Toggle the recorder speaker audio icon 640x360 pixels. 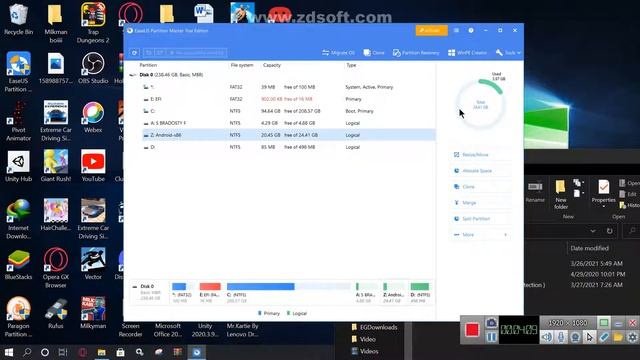547,337
